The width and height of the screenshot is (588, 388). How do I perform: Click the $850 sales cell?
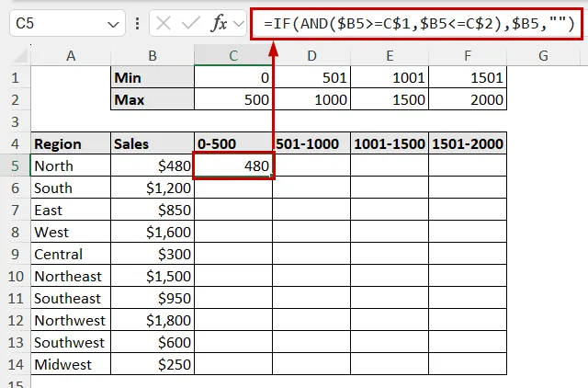(x=153, y=210)
